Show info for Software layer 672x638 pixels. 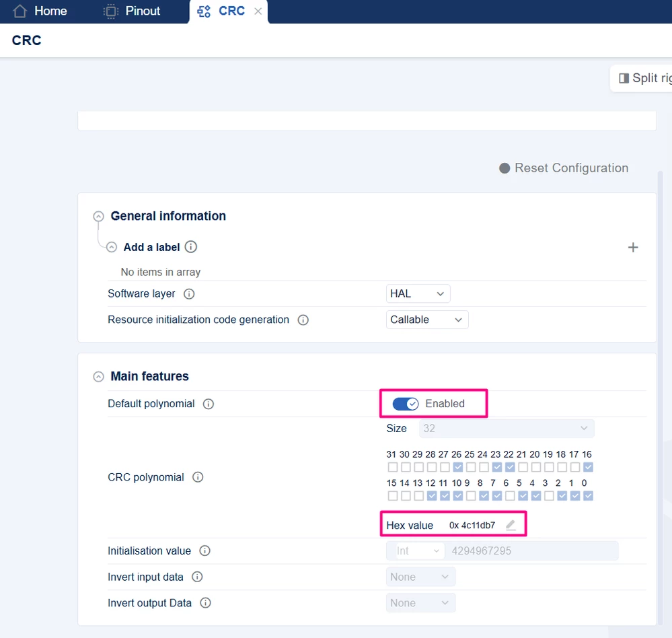point(189,293)
